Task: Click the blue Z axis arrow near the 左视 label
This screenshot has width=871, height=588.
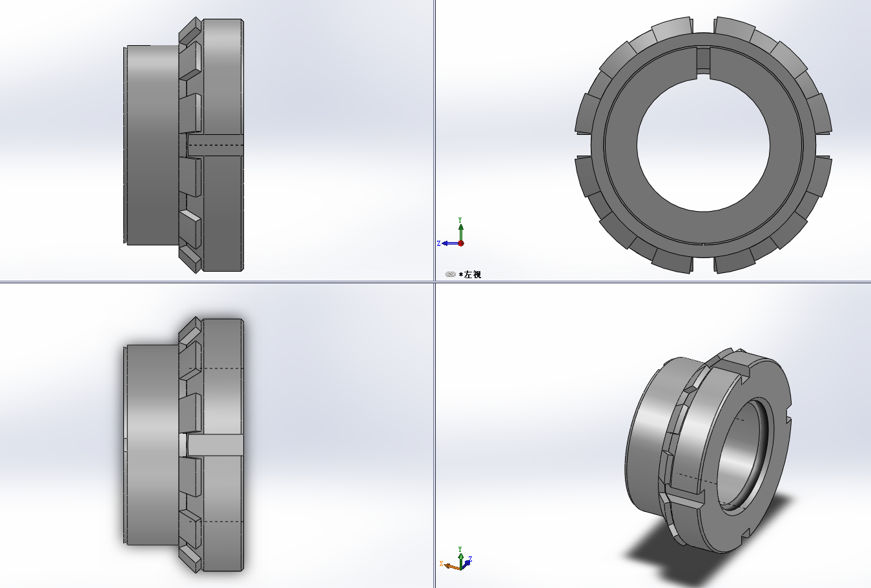Action: click(446, 243)
